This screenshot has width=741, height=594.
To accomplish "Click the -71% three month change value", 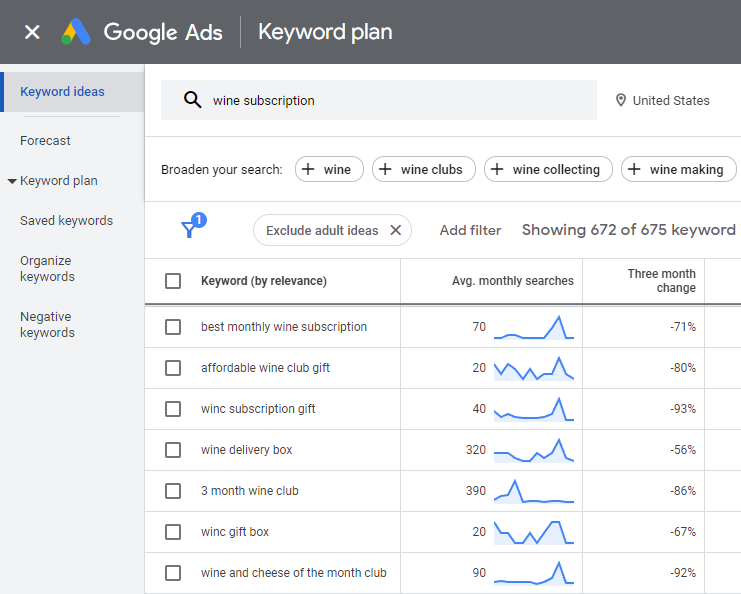I will point(683,327).
